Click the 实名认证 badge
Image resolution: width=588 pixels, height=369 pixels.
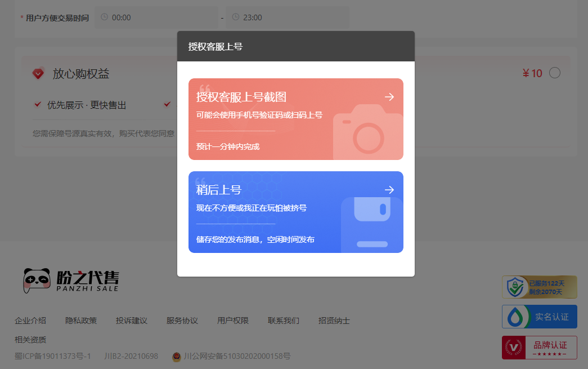tap(539, 317)
